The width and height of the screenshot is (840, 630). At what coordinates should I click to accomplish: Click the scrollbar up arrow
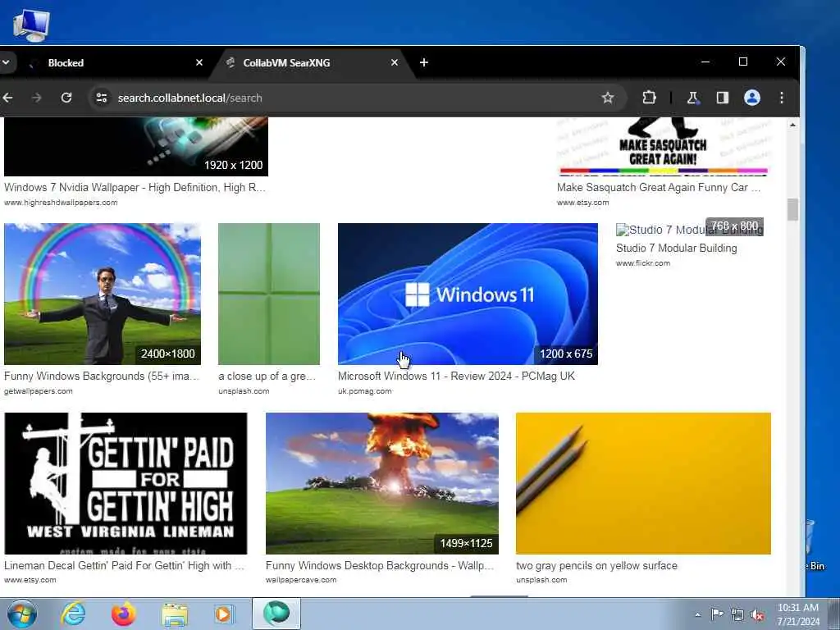(x=792, y=125)
